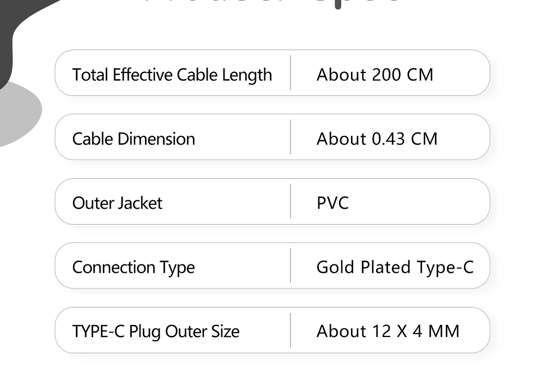Image resolution: width=545 pixels, height=392 pixels.
Task: Click the divider in the Cable Length row
Action: (x=290, y=73)
